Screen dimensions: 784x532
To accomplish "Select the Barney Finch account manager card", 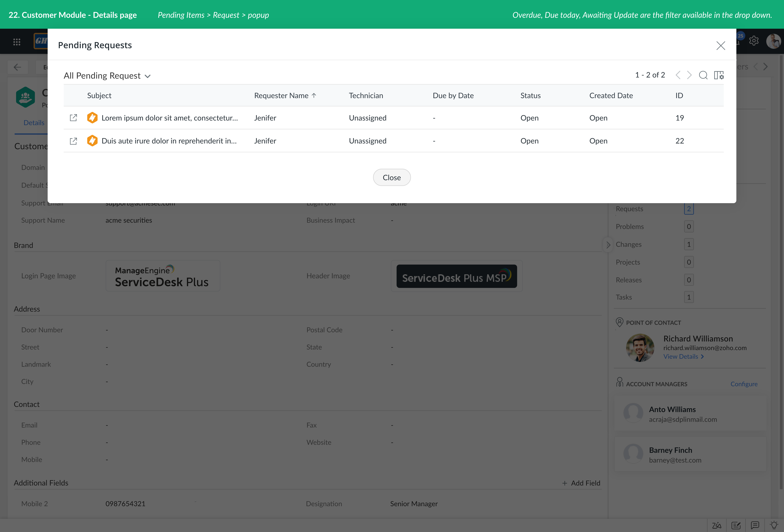I will (690, 454).
